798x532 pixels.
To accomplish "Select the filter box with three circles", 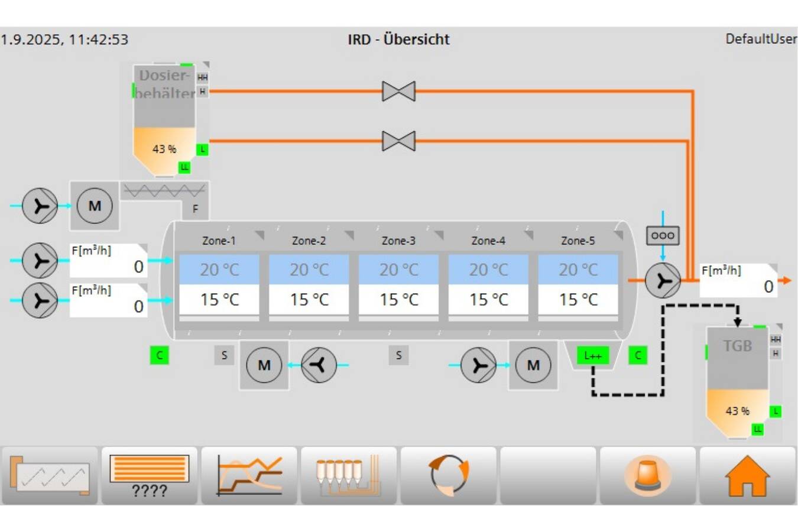I will (663, 235).
